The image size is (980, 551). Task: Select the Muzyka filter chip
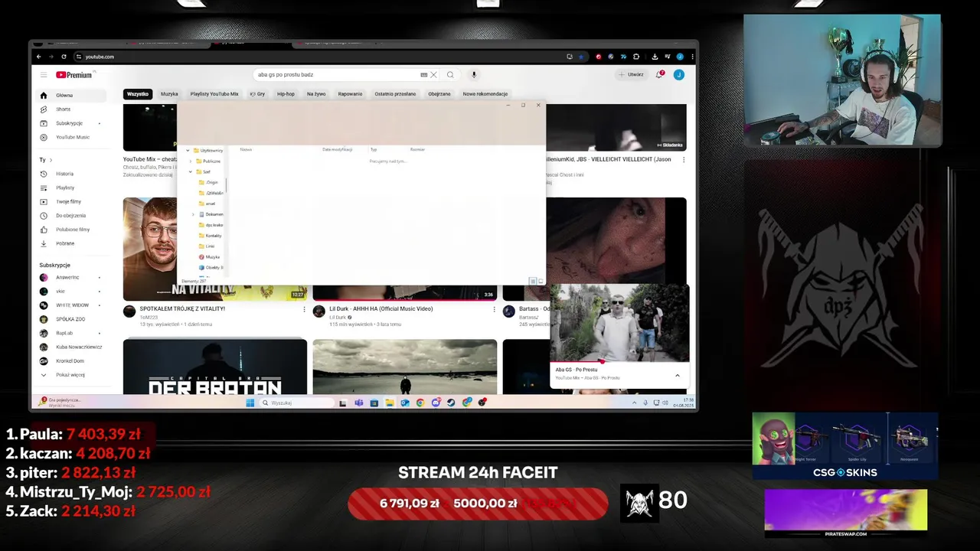point(169,94)
